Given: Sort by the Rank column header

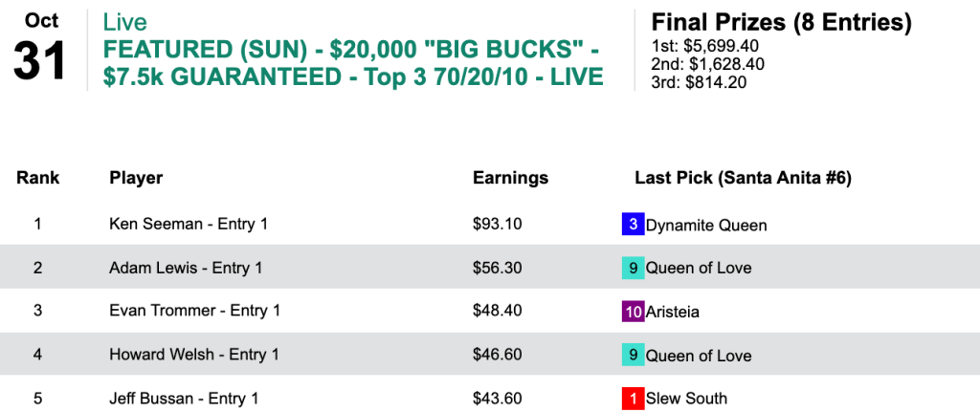Looking at the screenshot, I should 38,178.
